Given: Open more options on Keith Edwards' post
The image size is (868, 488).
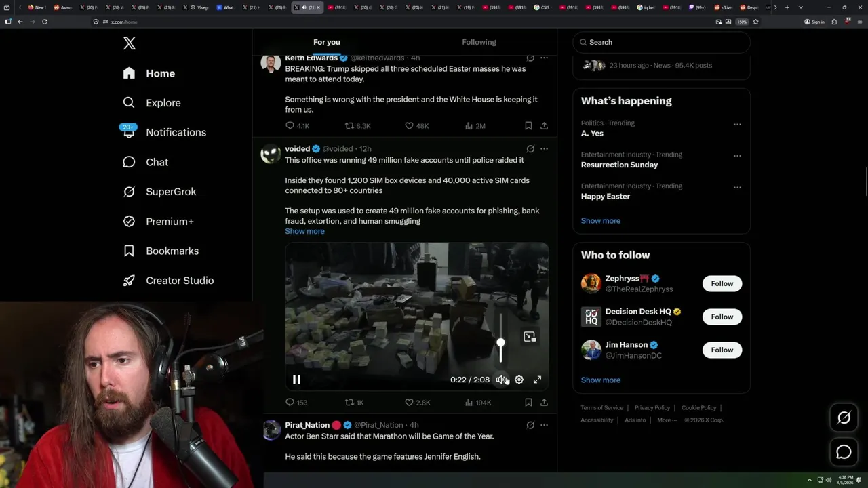Looking at the screenshot, I should pos(544,58).
